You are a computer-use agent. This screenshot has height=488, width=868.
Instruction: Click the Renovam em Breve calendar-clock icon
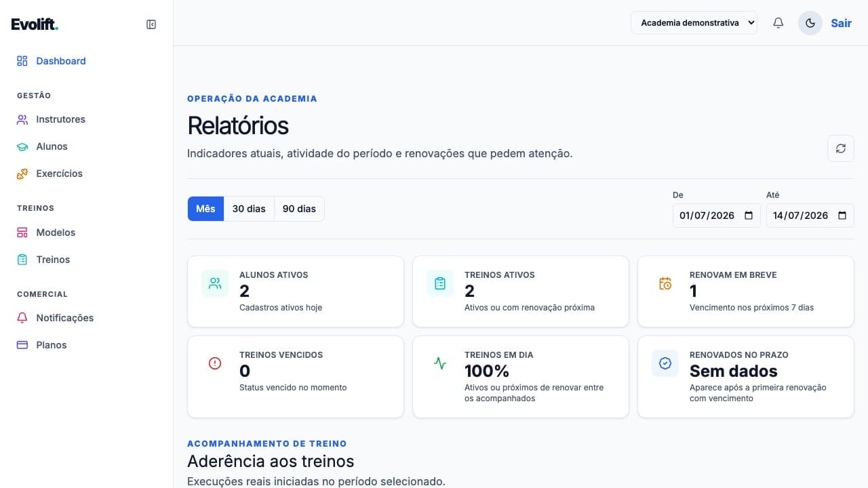(665, 283)
